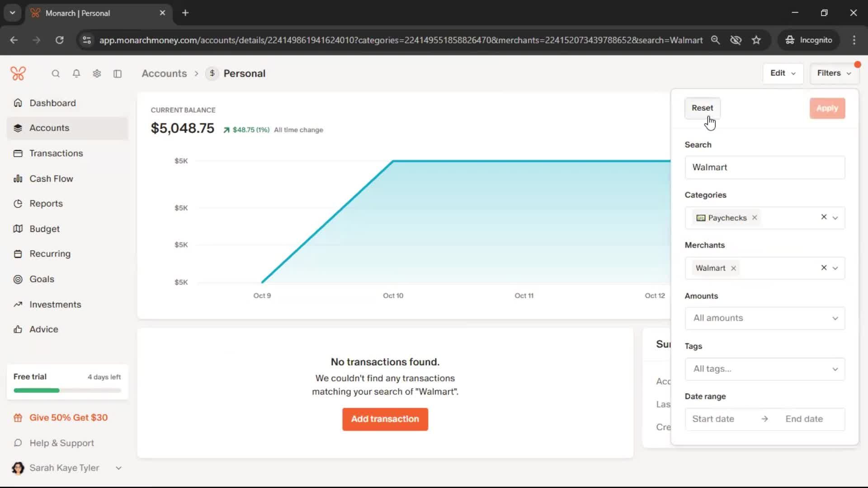Go to Cash Flow in sidebar
The height and width of the screenshot is (488, 868).
tap(51, 178)
